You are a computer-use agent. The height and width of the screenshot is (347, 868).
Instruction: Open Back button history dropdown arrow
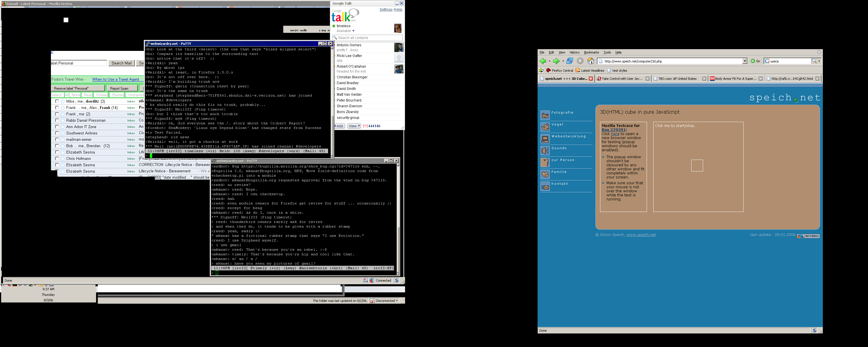[x=549, y=61]
